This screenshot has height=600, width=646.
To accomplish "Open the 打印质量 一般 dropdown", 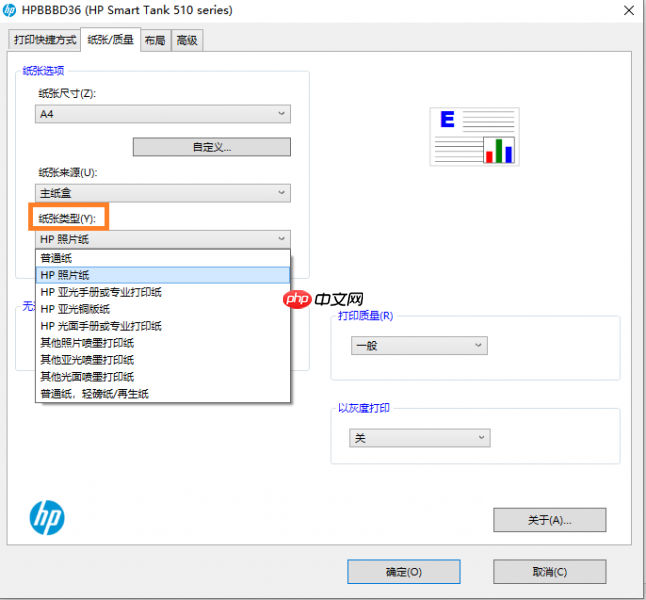I will tap(419, 345).
